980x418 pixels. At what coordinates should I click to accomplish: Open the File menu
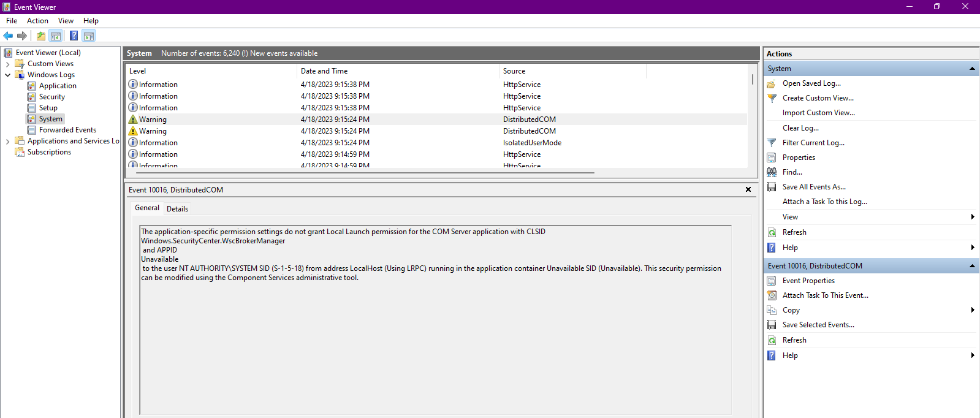pyautogui.click(x=12, y=21)
